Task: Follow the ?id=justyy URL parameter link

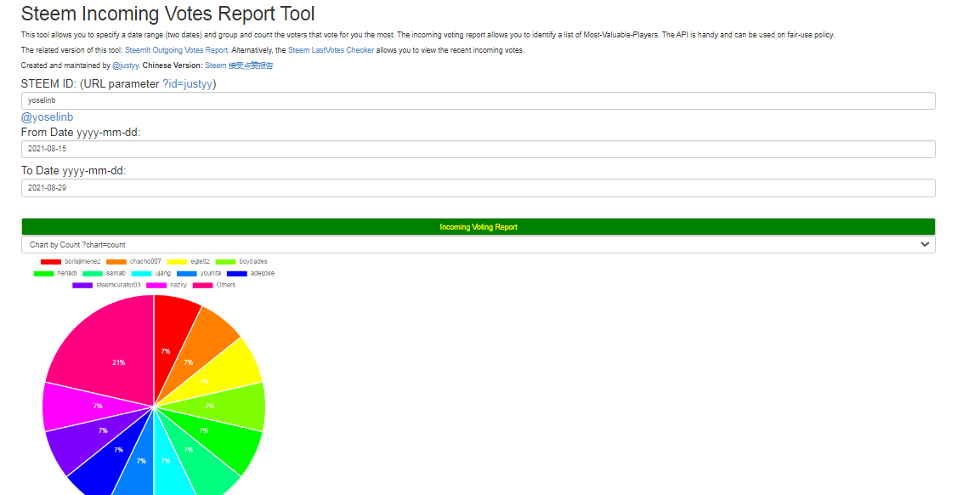Action: (x=188, y=84)
